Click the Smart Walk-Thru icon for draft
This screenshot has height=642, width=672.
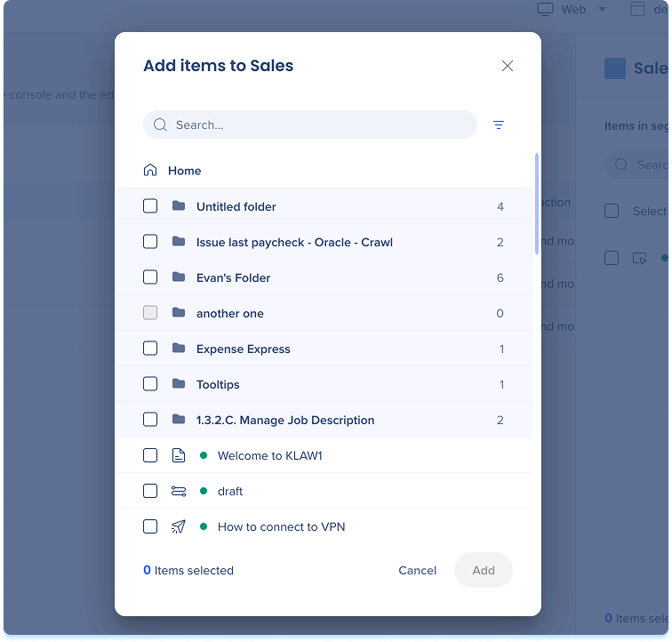[x=179, y=491]
